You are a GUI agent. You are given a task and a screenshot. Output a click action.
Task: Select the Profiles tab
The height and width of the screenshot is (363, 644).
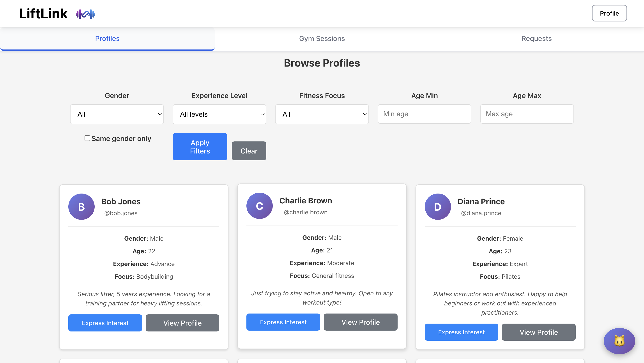(x=107, y=39)
